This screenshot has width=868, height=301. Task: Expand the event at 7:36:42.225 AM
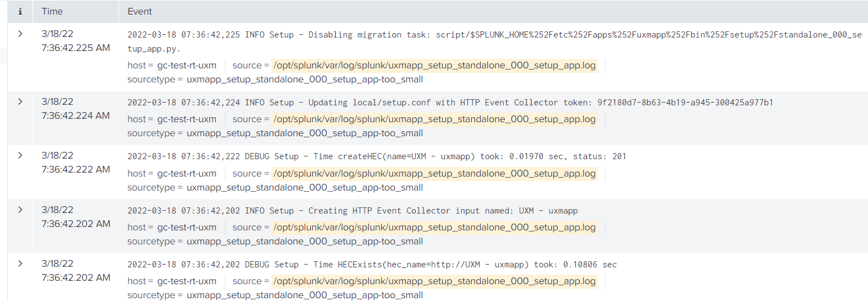[x=20, y=34]
